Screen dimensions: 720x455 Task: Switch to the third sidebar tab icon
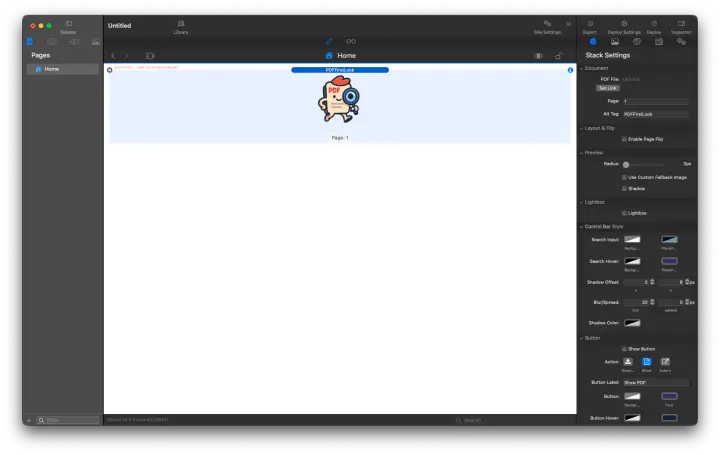[x=73, y=42]
